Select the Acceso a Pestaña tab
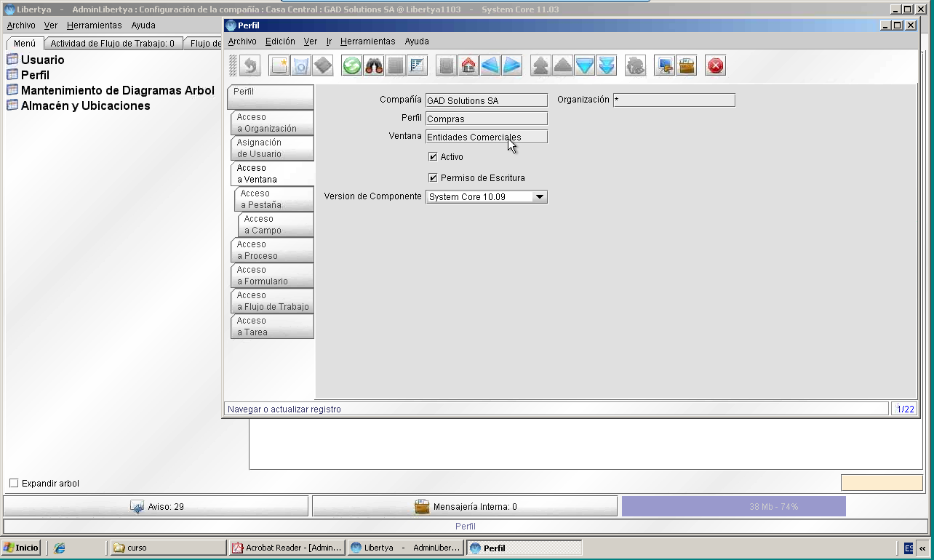 pyautogui.click(x=274, y=199)
